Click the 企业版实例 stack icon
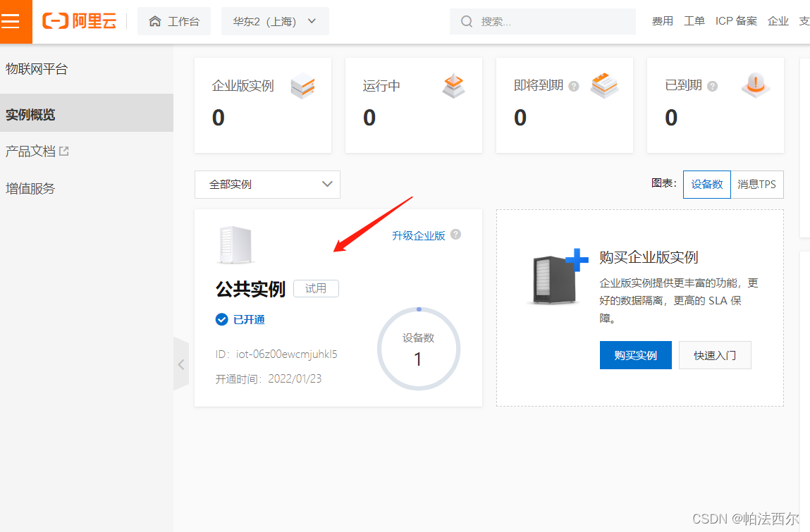The width and height of the screenshot is (810, 532). (302, 86)
